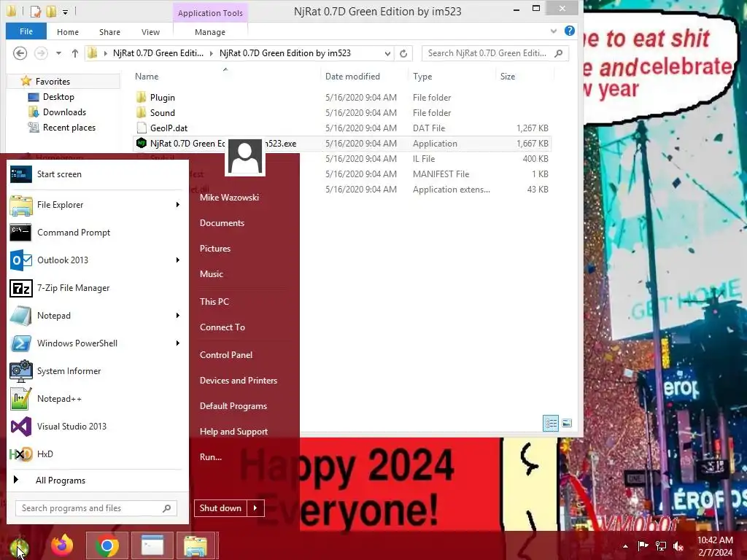Expand the ribbon chevron

point(554,31)
